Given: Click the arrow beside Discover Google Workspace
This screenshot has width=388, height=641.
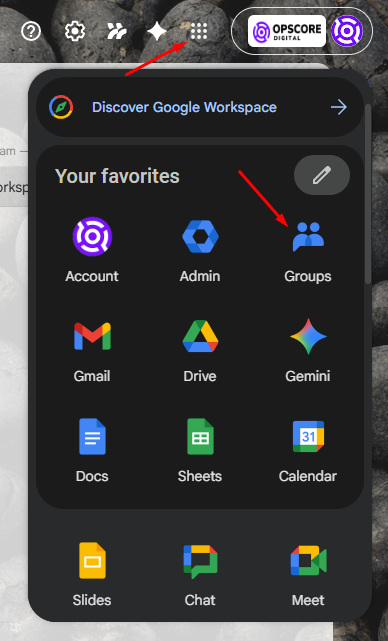Looking at the screenshot, I should click(339, 107).
